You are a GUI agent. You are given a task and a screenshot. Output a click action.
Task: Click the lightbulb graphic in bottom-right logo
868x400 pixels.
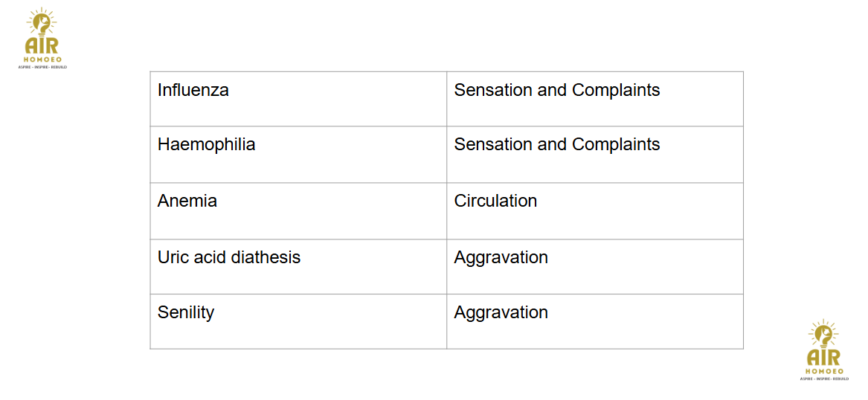click(x=823, y=336)
